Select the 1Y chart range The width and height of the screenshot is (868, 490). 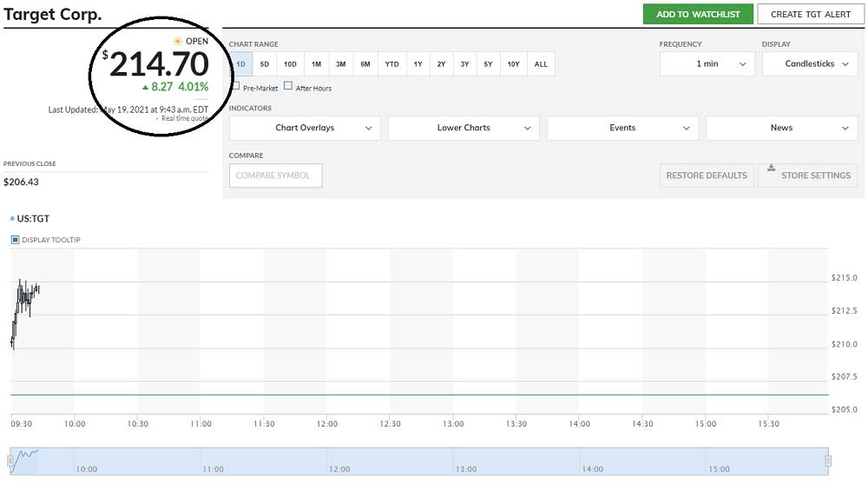pos(418,64)
